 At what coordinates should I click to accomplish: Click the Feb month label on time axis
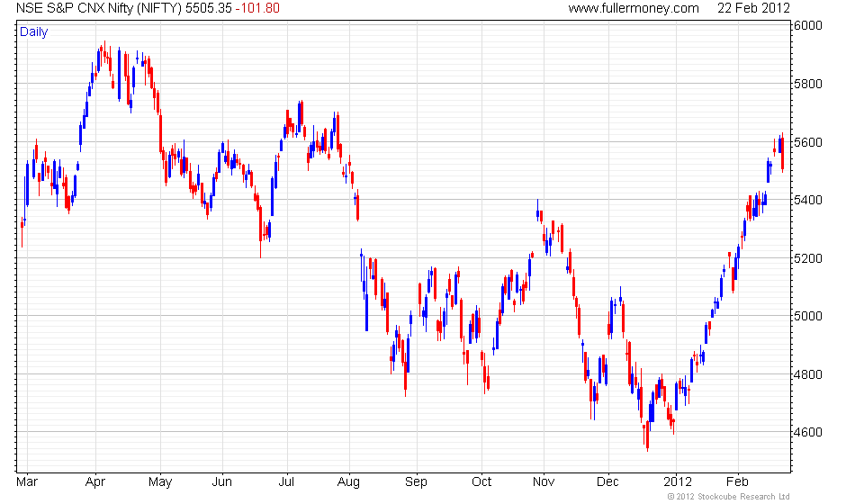pos(738,482)
